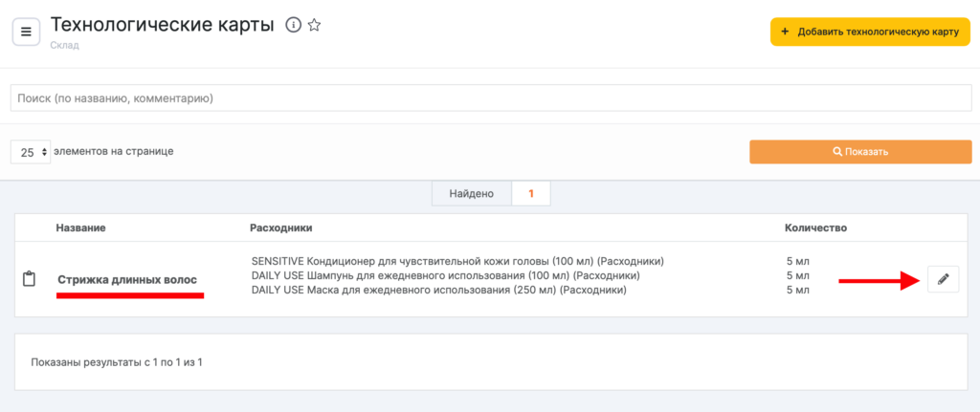Click the info icon beside the page title
Image resolution: width=980 pixels, height=412 pixels.
click(294, 26)
